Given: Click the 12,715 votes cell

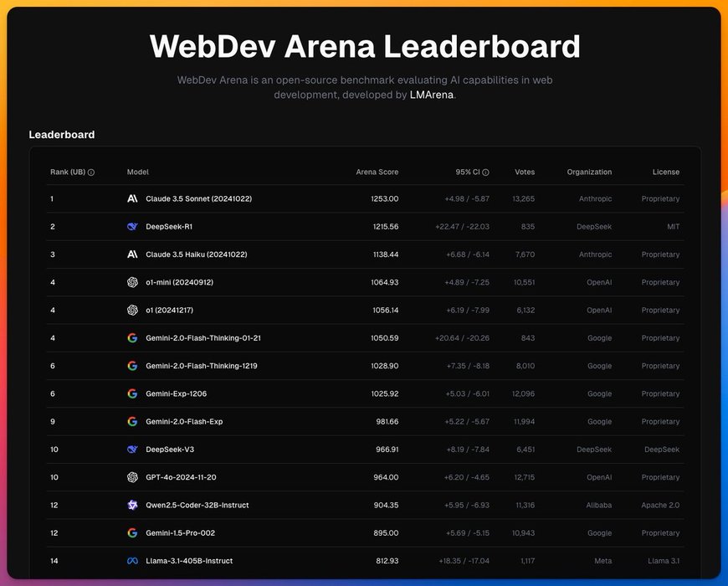Looking at the screenshot, I should [x=524, y=477].
